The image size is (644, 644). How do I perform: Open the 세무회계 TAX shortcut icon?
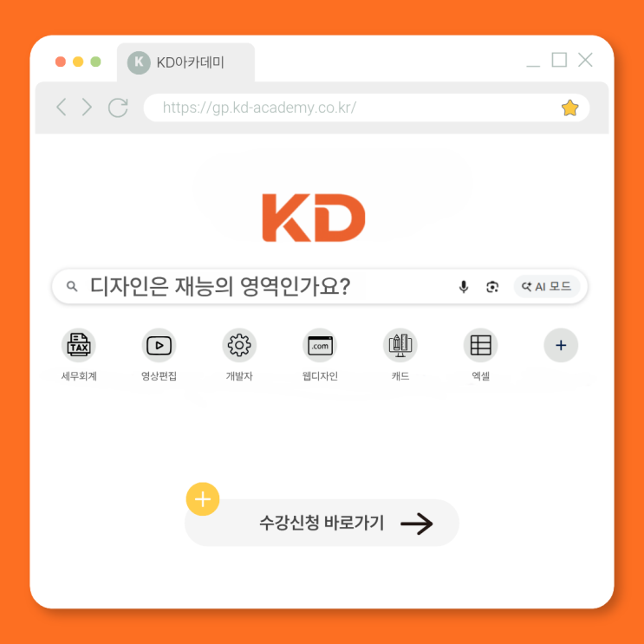pyautogui.click(x=79, y=345)
